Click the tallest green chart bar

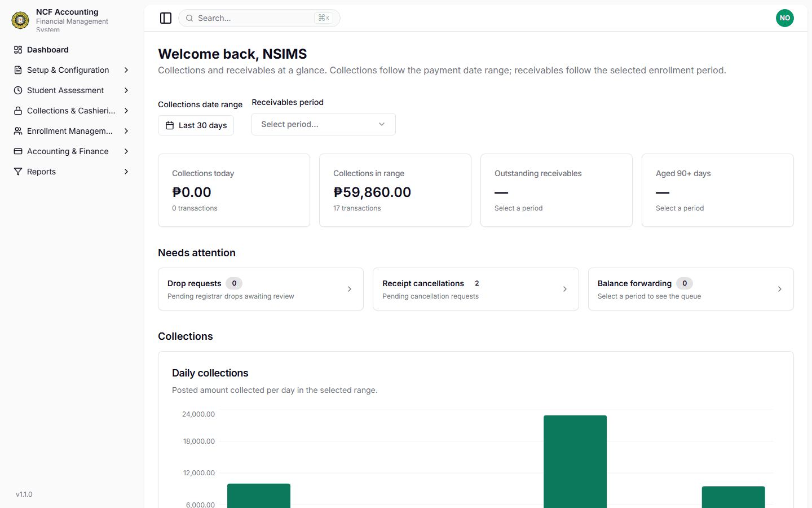[575, 462]
